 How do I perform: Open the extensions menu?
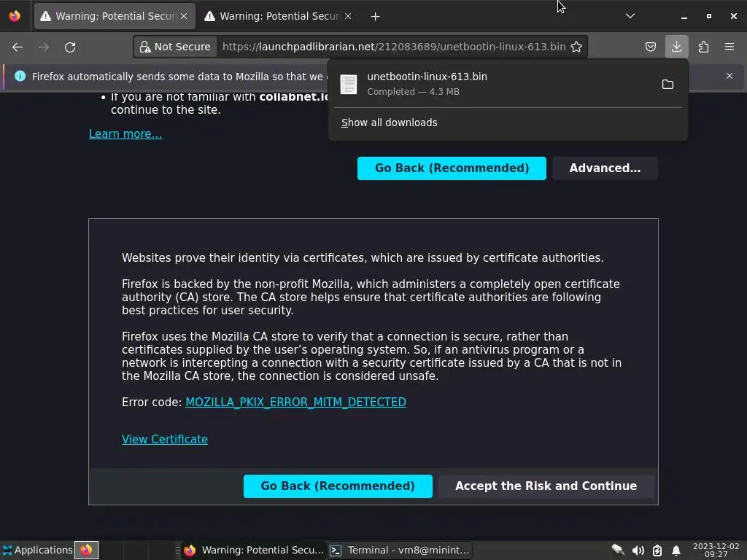[703, 47]
